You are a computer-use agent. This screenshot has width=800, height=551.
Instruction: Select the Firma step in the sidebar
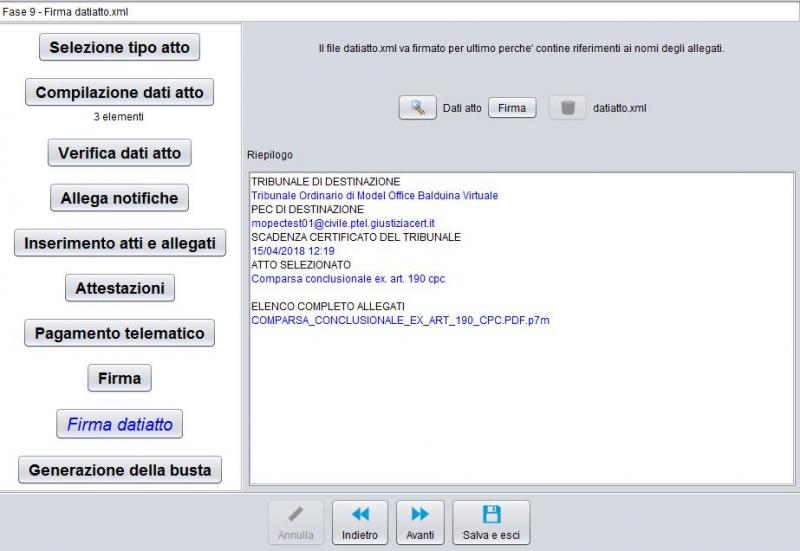pyautogui.click(x=119, y=378)
